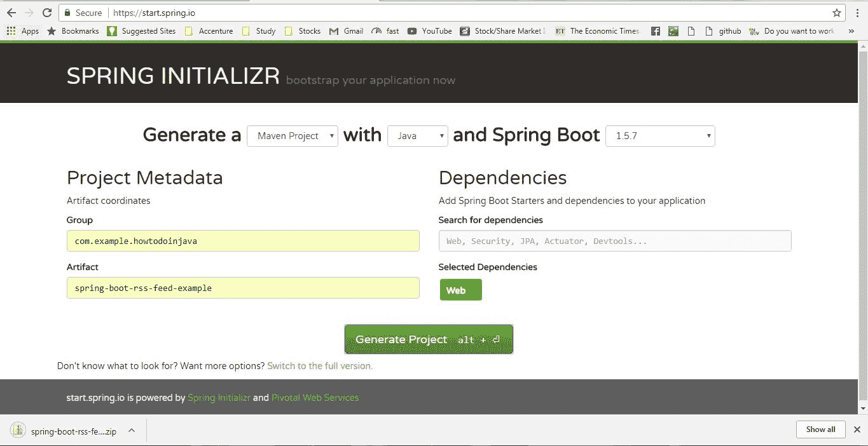The height and width of the screenshot is (446, 868).
Task: Open the Apps grid shortcut
Action: pyautogui.click(x=23, y=30)
